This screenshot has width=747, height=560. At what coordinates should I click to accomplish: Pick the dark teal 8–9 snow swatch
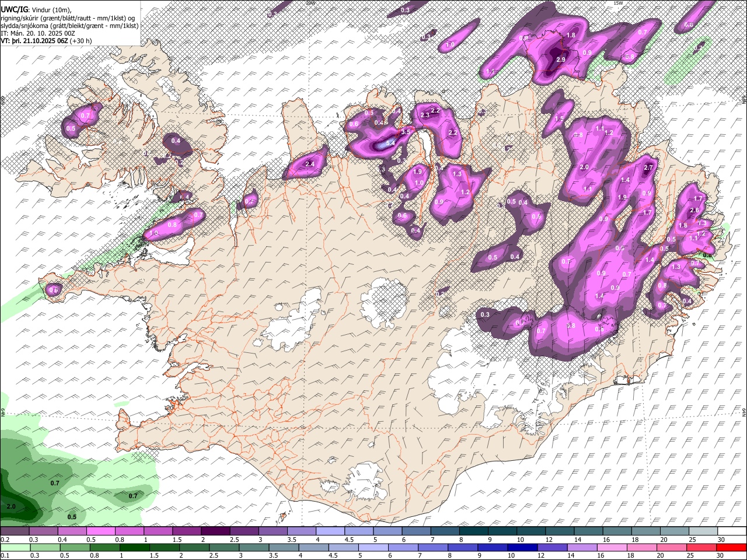473,531
